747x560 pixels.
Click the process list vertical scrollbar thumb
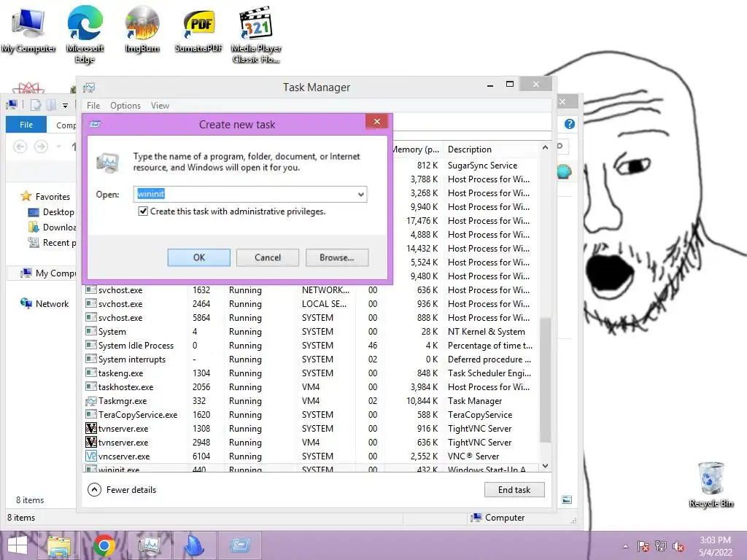click(x=545, y=381)
